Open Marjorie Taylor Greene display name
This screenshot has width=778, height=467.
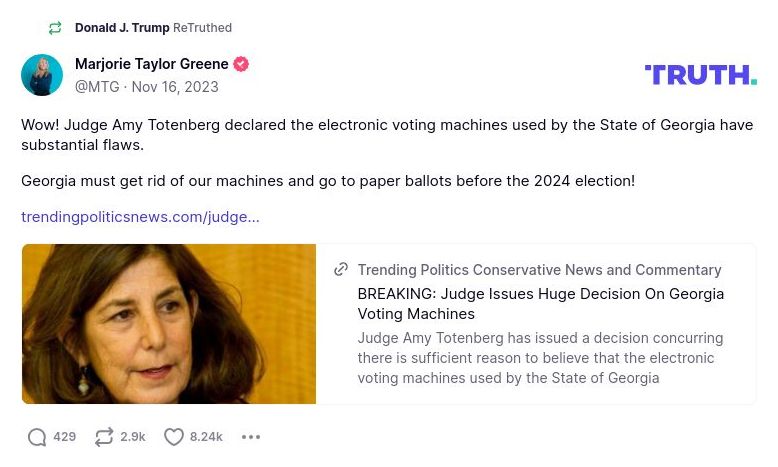click(x=152, y=64)
